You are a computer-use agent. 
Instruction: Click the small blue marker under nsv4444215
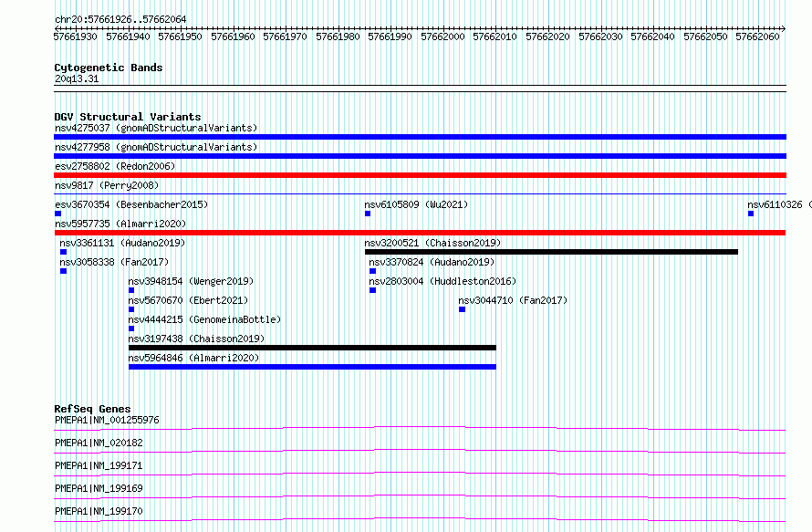131,329
